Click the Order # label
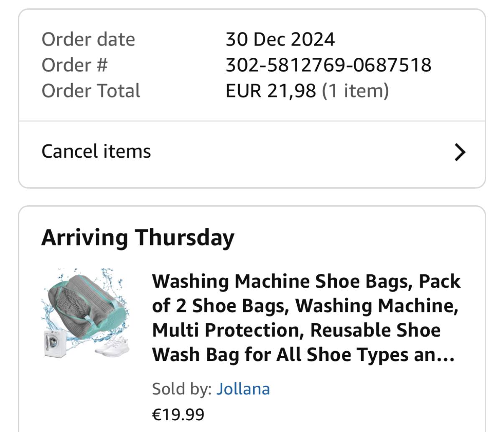The image size is (504, 432). (x=74, y=65)
